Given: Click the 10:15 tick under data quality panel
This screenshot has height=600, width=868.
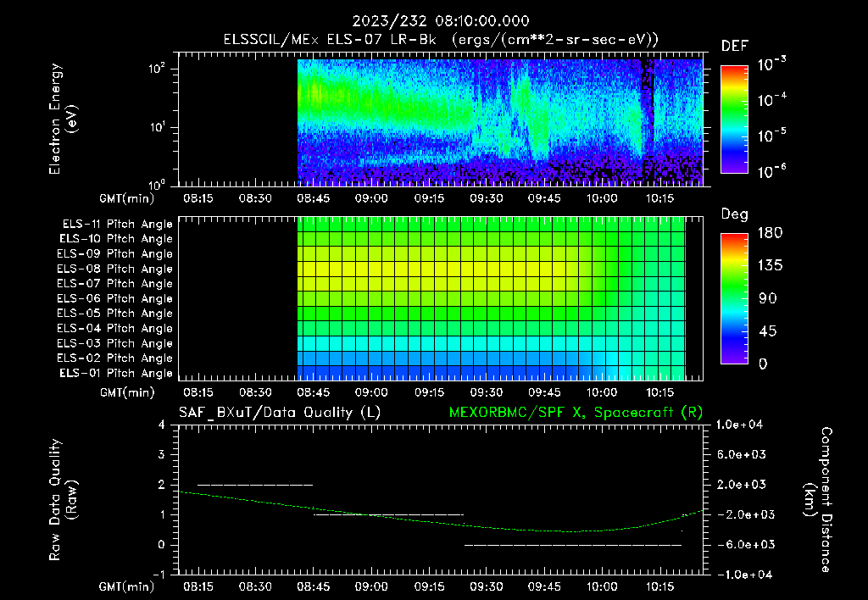Looking at the screenshot, I should tap(659, 586).
